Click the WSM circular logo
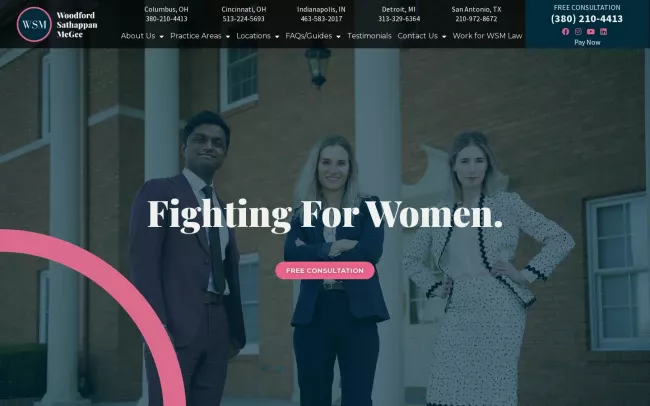The image size is (650, 406). pos(34,24)
